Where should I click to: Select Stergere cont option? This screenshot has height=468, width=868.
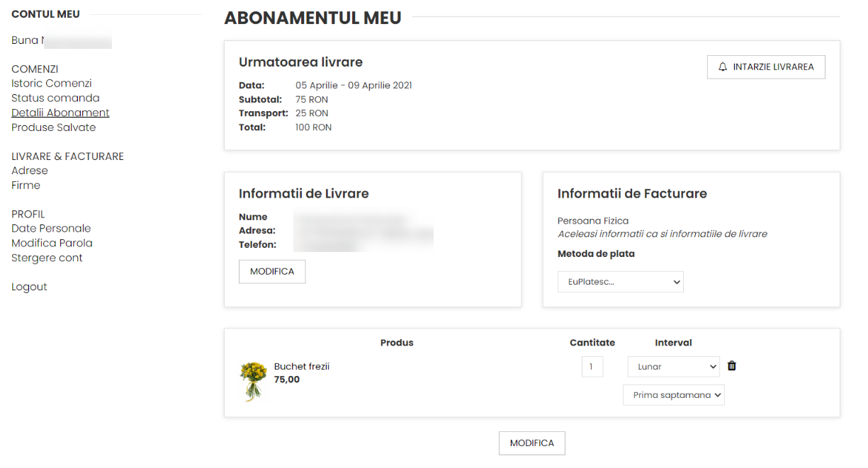pos(47,258)
